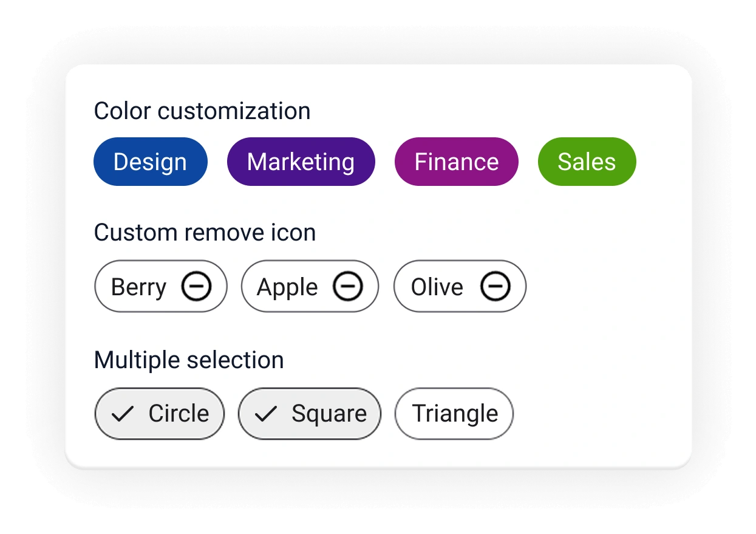
Task: Click the checkmark icon on Square chip
Action: coord(265,414)
